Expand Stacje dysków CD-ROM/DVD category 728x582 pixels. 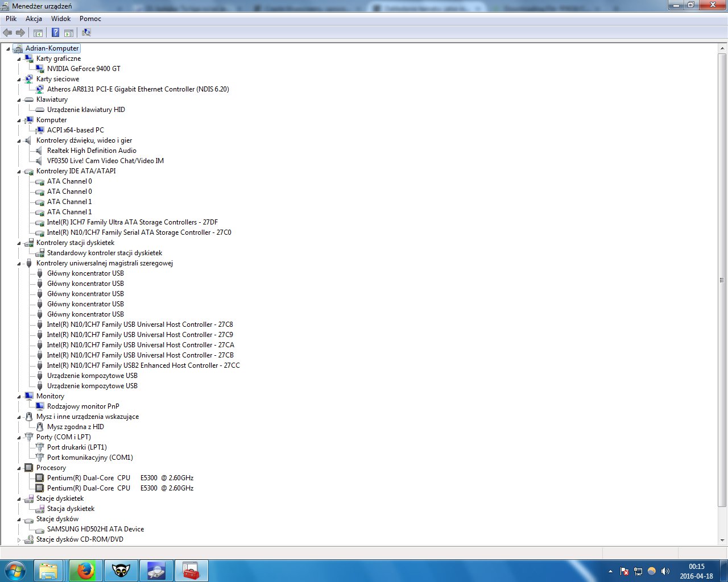point(19,539)
